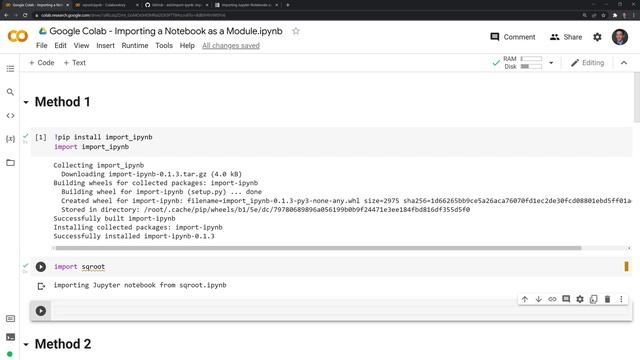Open a new browser tab with plus button

click(x=288, y=5)
